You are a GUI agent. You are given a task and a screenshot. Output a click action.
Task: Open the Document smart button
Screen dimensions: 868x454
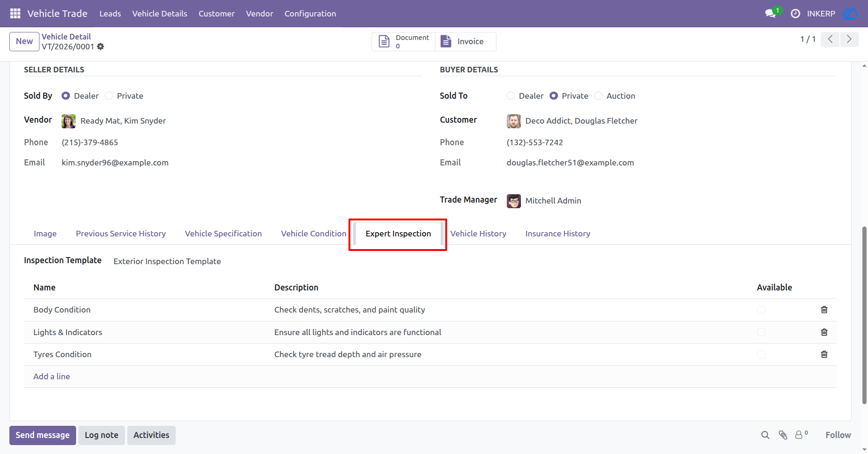pyautogui.click(x=403, y=41)
